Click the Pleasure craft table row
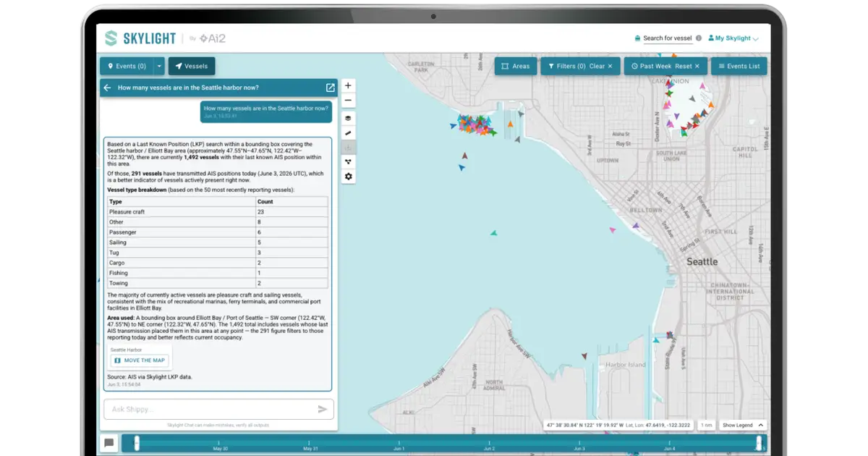Viewport: 868px width, 456px height. point(218,212)
